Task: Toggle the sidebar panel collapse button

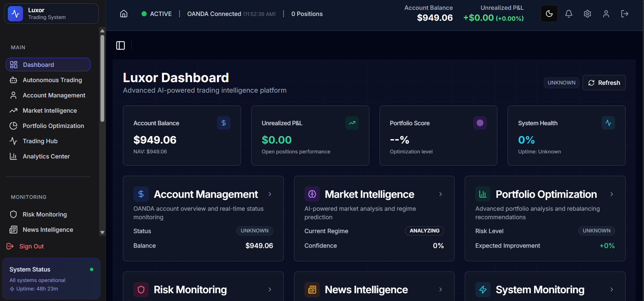Action: (121, 45)
